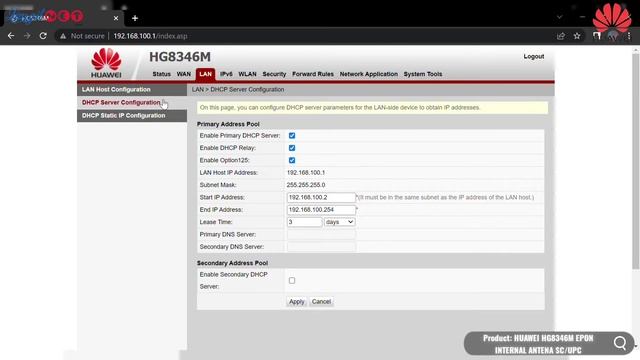The image size is (640, 360).
Task: Click the Start IP Address field
Action: point(321,197)
